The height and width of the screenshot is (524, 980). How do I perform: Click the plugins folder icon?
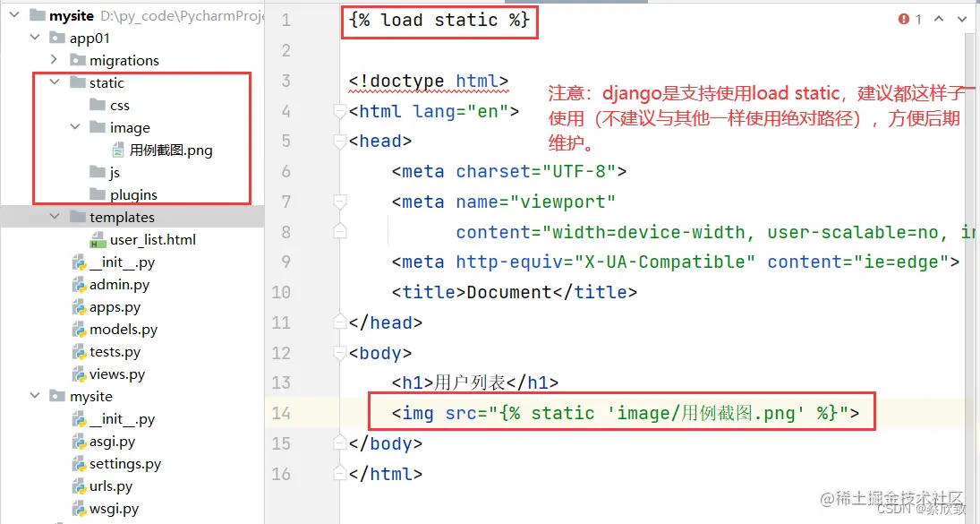(x=98, y=194)
